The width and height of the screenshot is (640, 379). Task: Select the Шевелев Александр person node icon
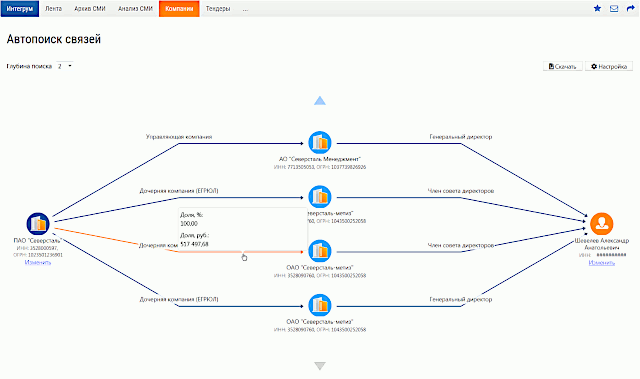click(602, 224)
